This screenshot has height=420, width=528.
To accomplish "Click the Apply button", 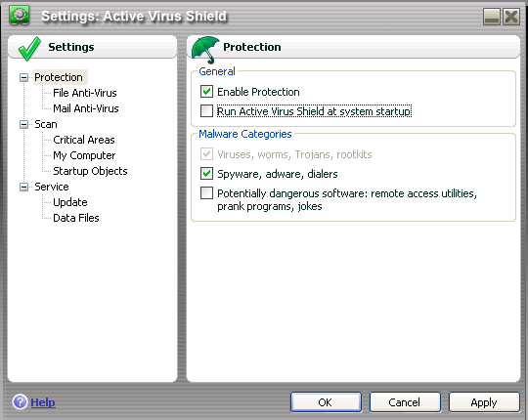I will click(x=484, y=402).
